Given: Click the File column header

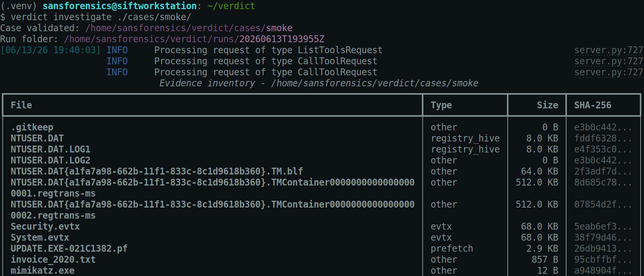Looking at the screenshot, I should coord(21,105).
